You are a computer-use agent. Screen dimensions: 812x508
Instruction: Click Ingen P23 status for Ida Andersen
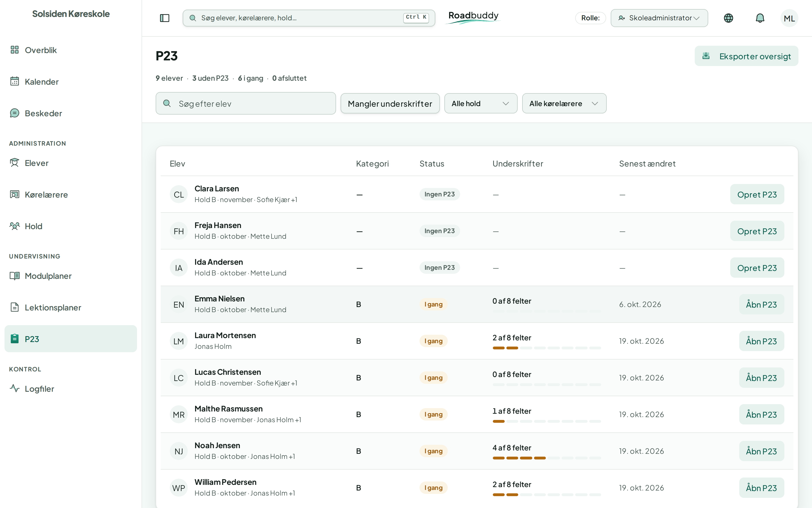pyautogui.click(x=440, y=268)
